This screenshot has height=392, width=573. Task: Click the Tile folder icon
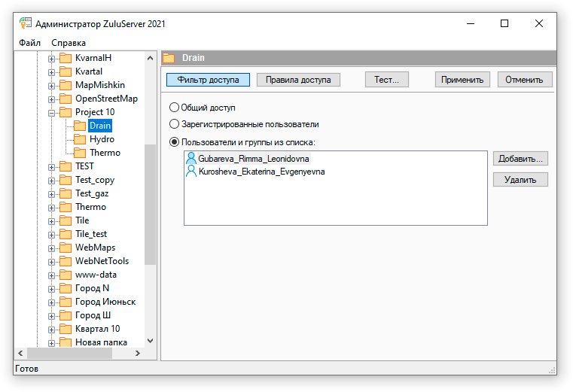pos(66,220)
